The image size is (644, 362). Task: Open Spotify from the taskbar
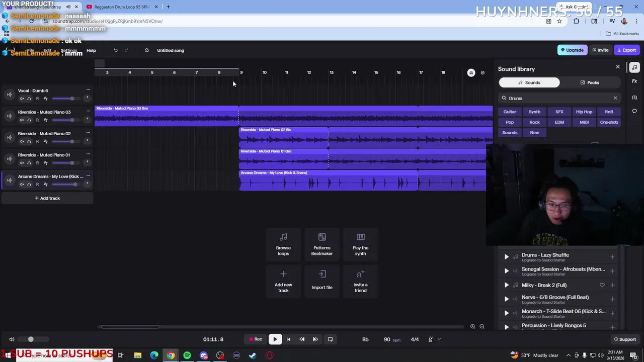(187, 355)
